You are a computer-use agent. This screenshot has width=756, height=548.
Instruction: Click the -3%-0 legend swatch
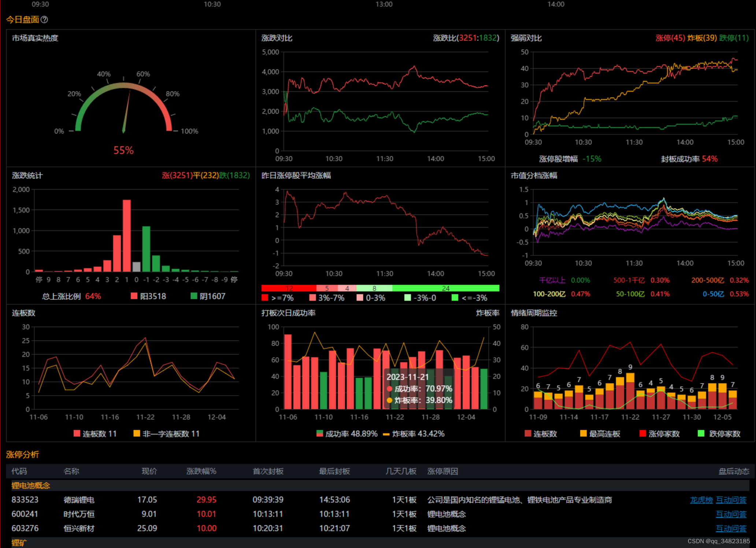tap(408, 298)
